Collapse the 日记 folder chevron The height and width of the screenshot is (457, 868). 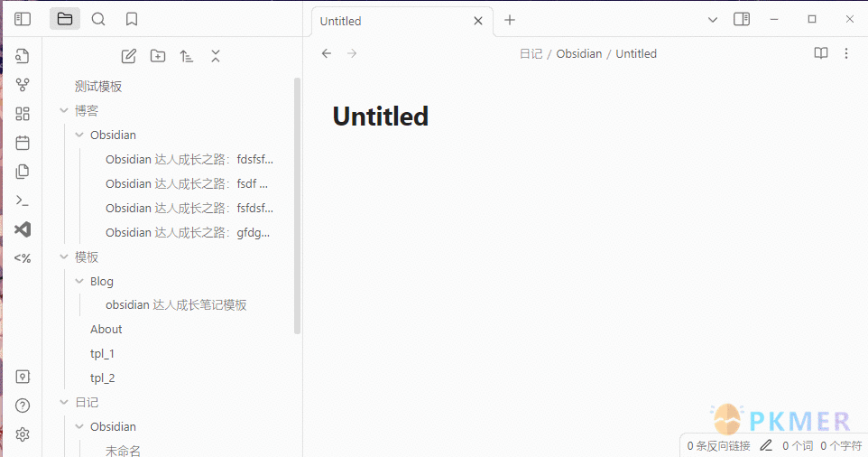(64, 402)
